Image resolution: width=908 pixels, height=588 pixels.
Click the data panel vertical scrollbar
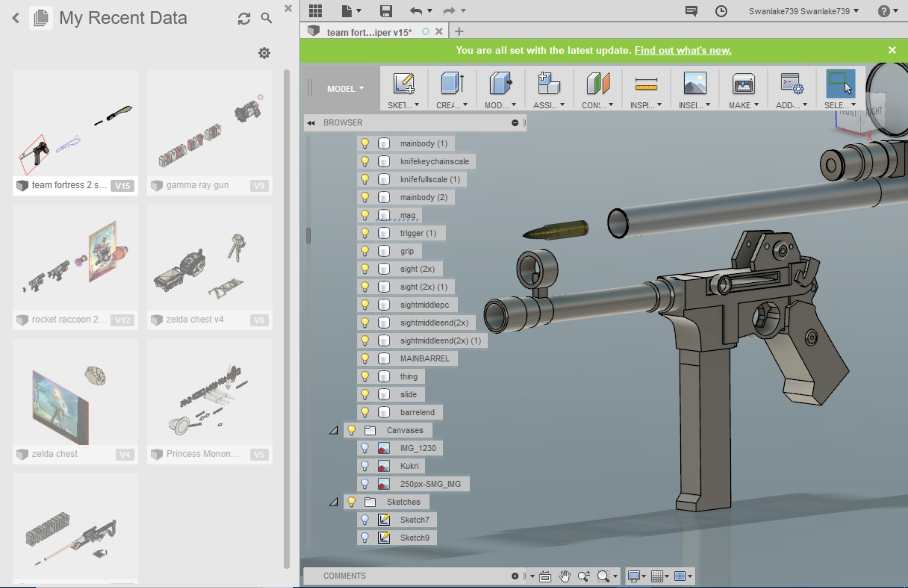[x=286, y=319]
